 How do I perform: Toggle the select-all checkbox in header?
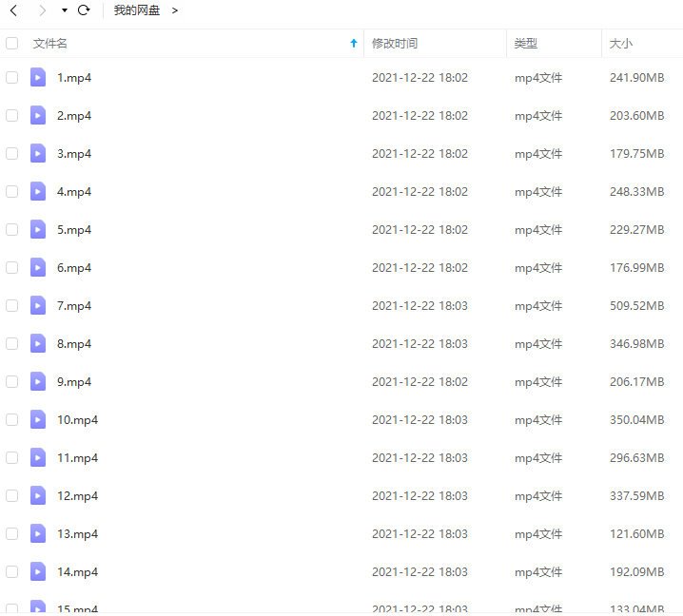pos(12,44)
